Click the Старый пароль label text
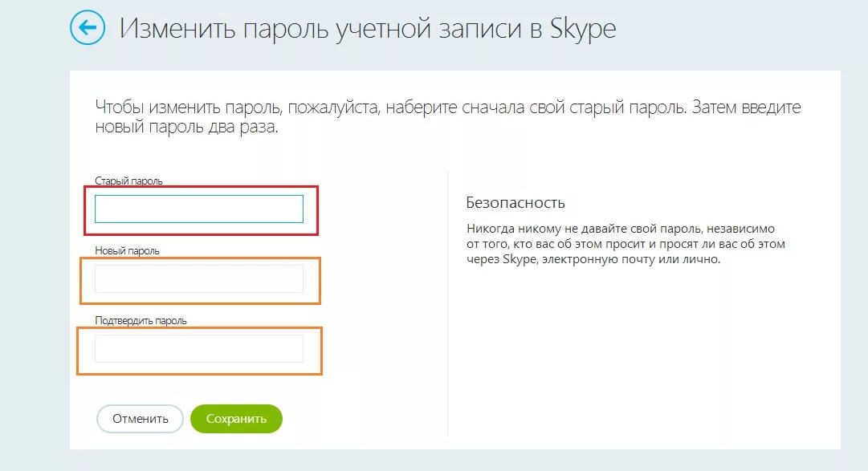Screen dimensions: 868x471 128,181
